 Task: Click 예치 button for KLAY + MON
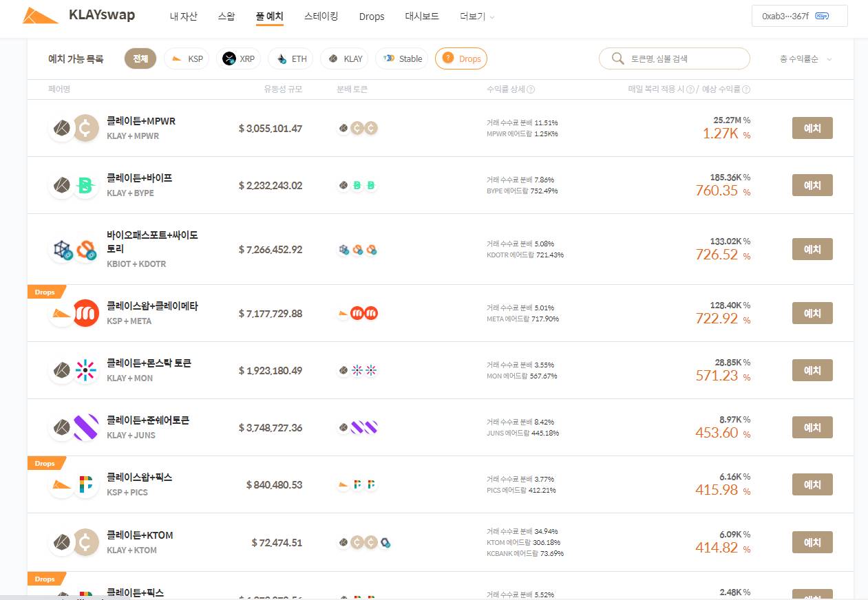pos(812,370)
